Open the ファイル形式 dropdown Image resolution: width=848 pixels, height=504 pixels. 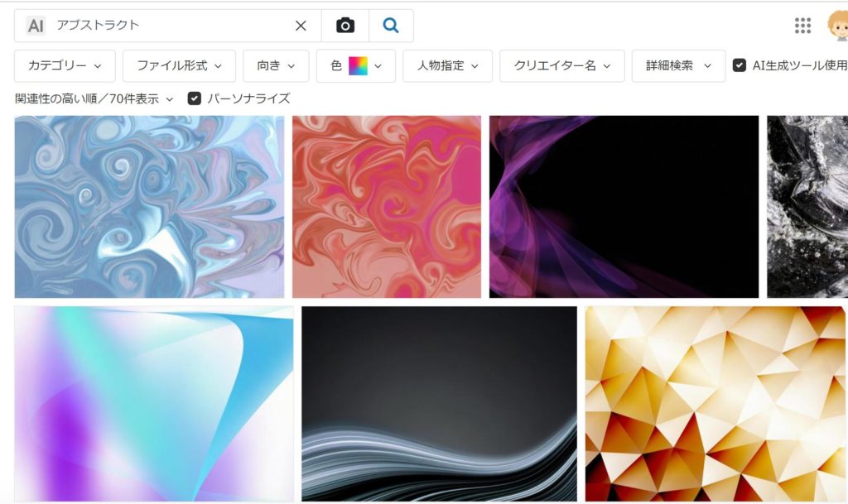tap(179, 65)
